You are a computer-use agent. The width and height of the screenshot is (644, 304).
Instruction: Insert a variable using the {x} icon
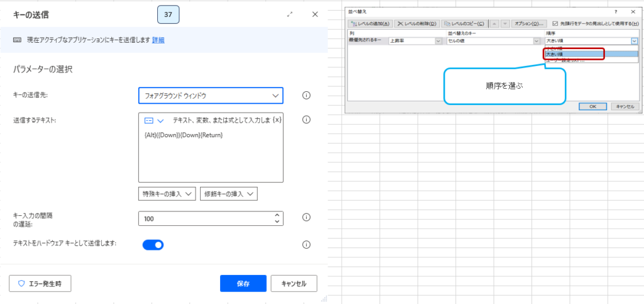point(277,120)
